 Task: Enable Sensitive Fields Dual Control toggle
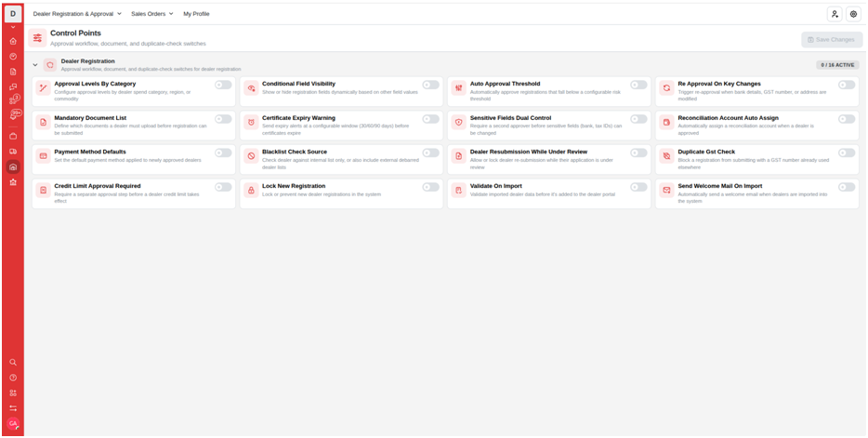638,119
